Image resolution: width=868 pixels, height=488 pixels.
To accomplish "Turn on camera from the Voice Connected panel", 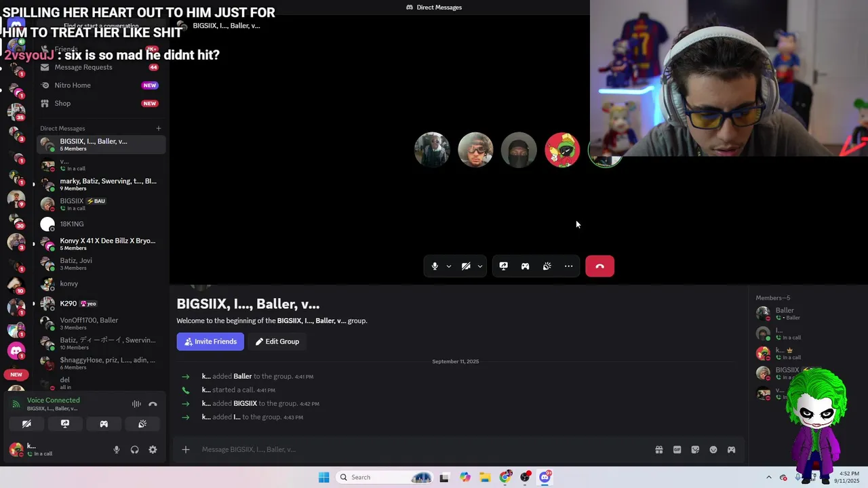I will click(26, 424).
